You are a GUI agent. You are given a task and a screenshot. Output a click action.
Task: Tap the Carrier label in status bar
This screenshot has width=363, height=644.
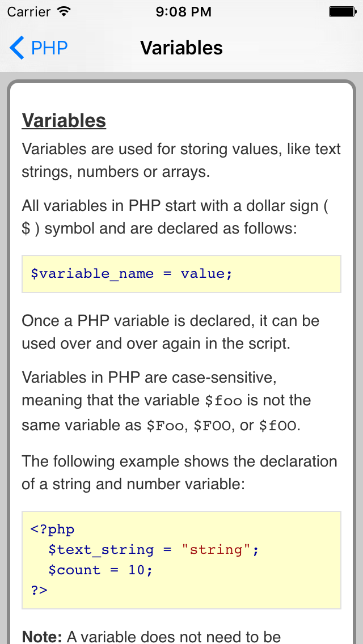(x=29, y=12)
